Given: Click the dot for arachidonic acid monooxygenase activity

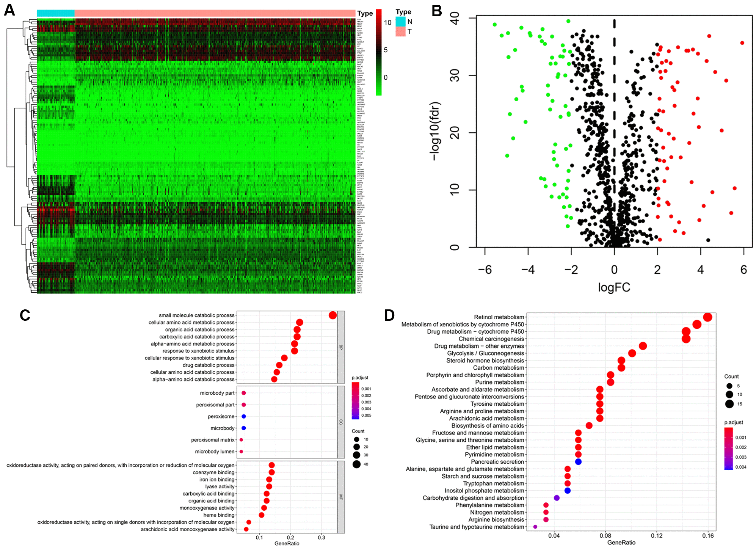Looking at the screenshot, I should (246, 529).
